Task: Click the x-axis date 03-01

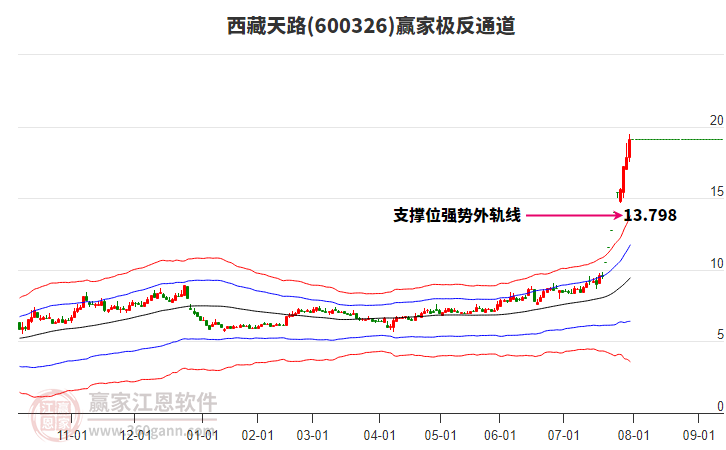Action: click(313, 435)
